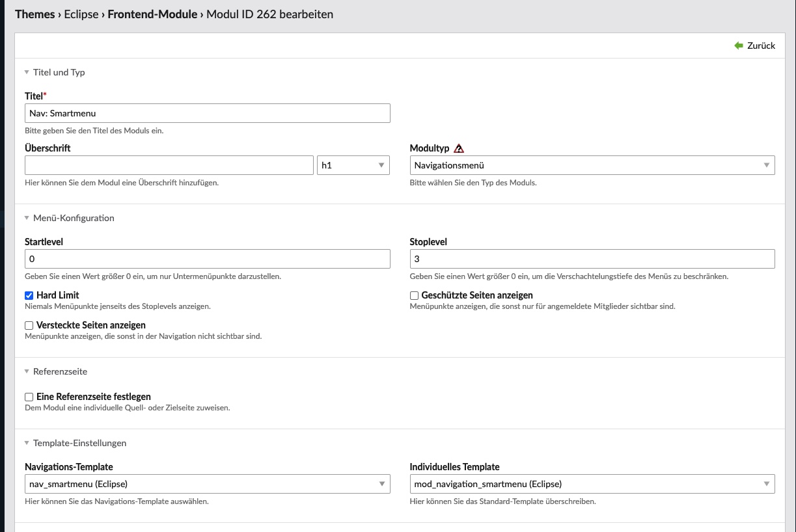Focus the Startlevel input field
796x532 pixels.
pos(207,259)
